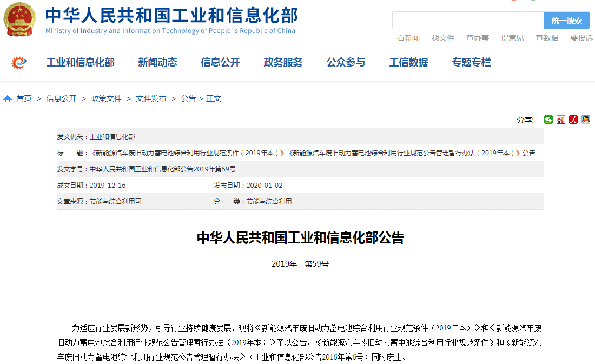The image size is (595, 364).
Task: Click paragraph line starting 为适应行业发展新形势
Action: (307, 328)
